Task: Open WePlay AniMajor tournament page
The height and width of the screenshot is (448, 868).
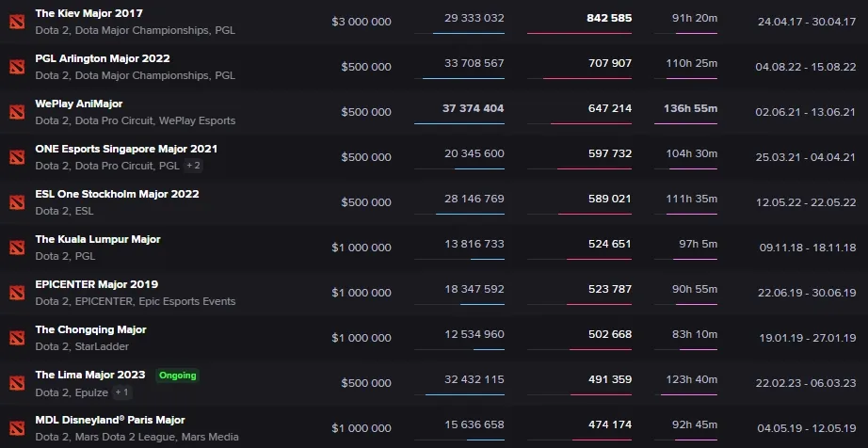Action: pos(79,104)
